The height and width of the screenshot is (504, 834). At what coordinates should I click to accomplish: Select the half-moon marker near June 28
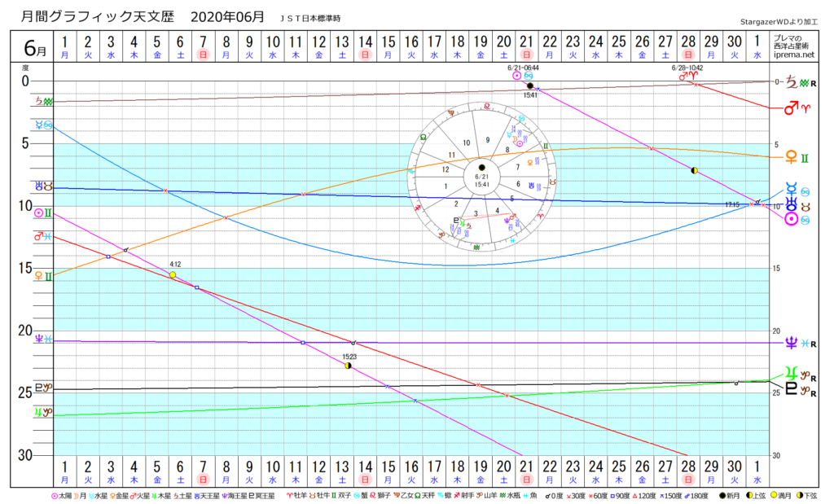click(x=694, y=171)
